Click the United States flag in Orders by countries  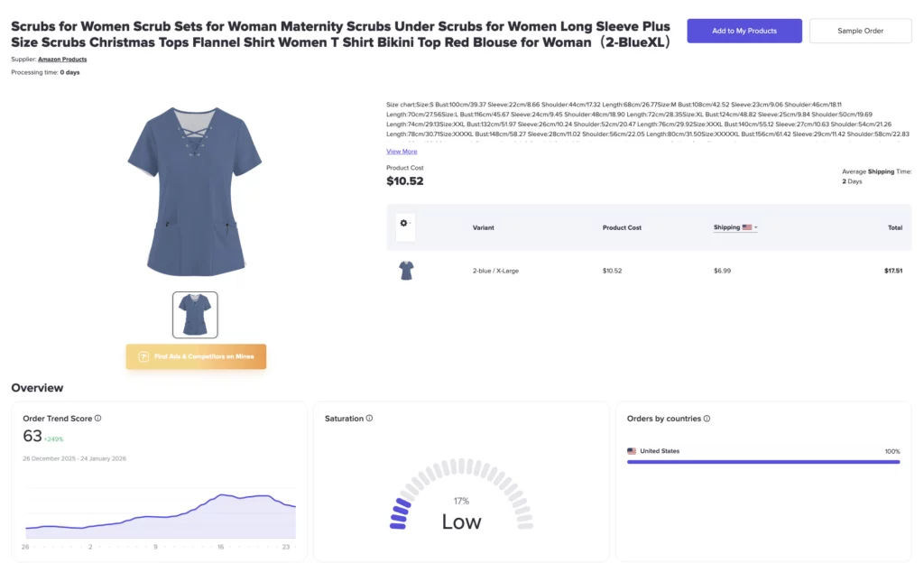point(632,451)
